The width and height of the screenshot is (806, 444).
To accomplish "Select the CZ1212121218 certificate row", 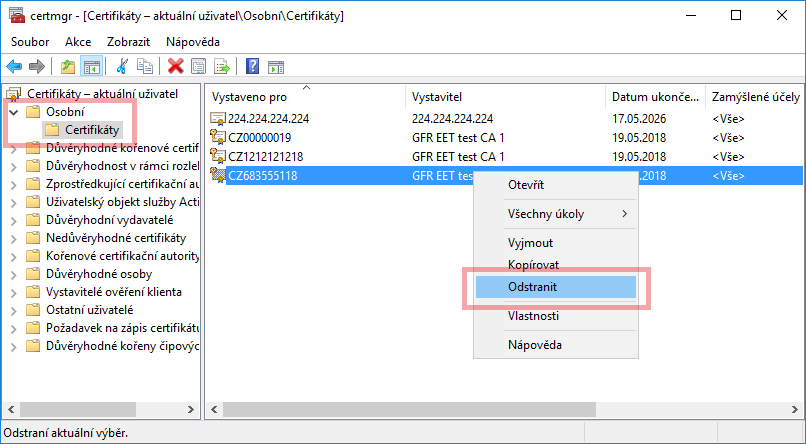I will point(265,157).
